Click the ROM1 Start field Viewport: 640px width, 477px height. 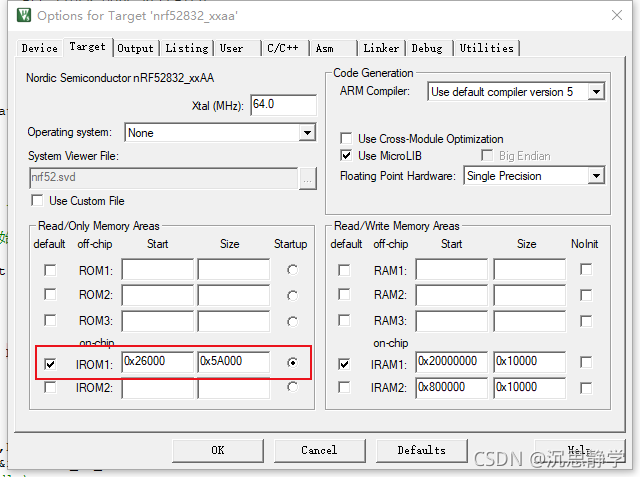(x=158, y=269)
